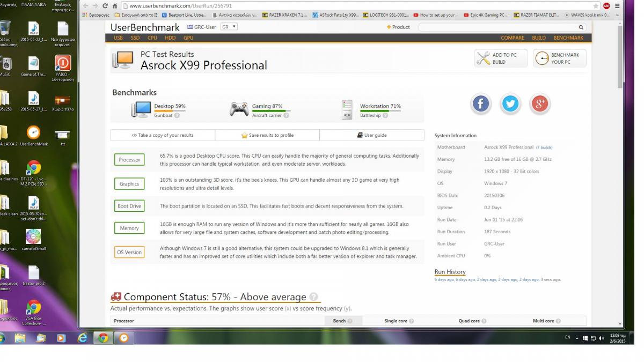
Task: Open UserBenchMark desktop shortcut
Action: coord(34,136)
